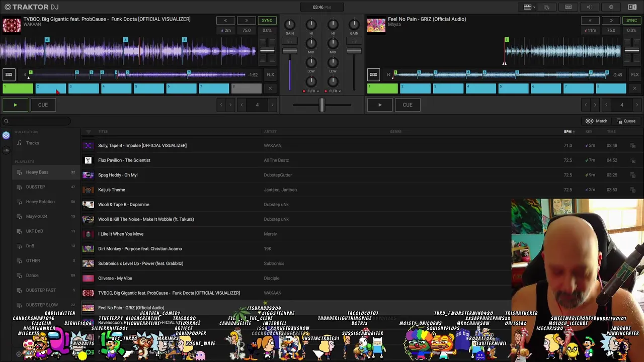Increase loop size on right deck
The image size is (644, 362).
(637, 105)
